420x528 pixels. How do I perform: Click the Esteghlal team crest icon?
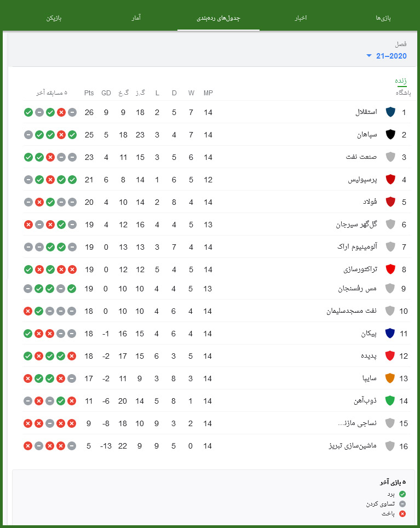coord(389,112)
